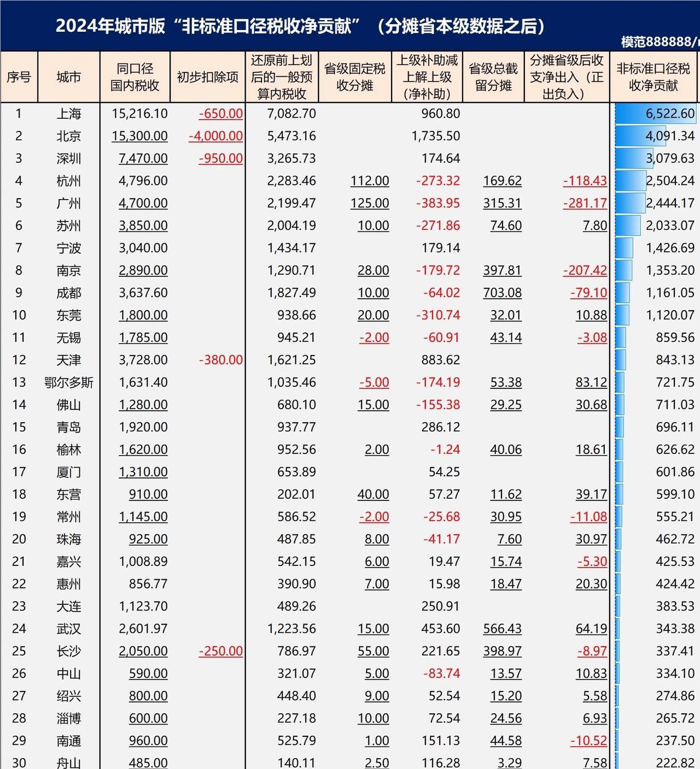Viewport: 700px width, 769px height.
Task: Click underlined 703.08 in 成都 row
Action: point(502,293)
